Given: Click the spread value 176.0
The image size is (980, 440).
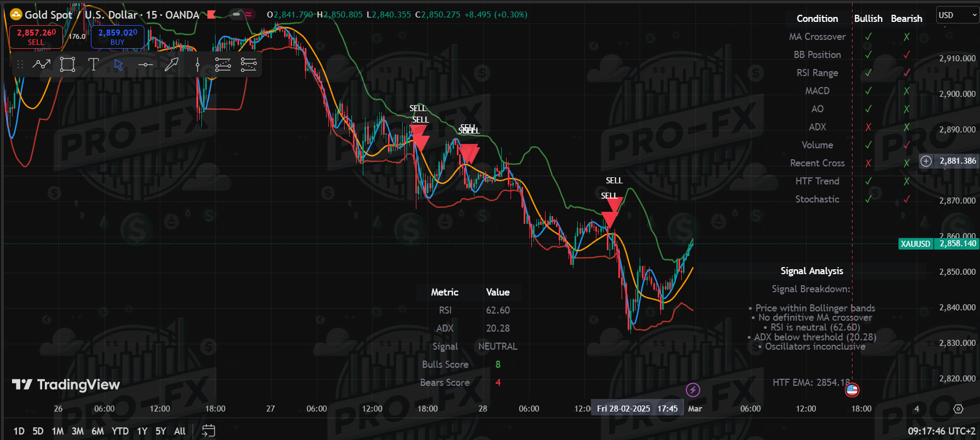Looking at the screenshot, I should [77, 37].
